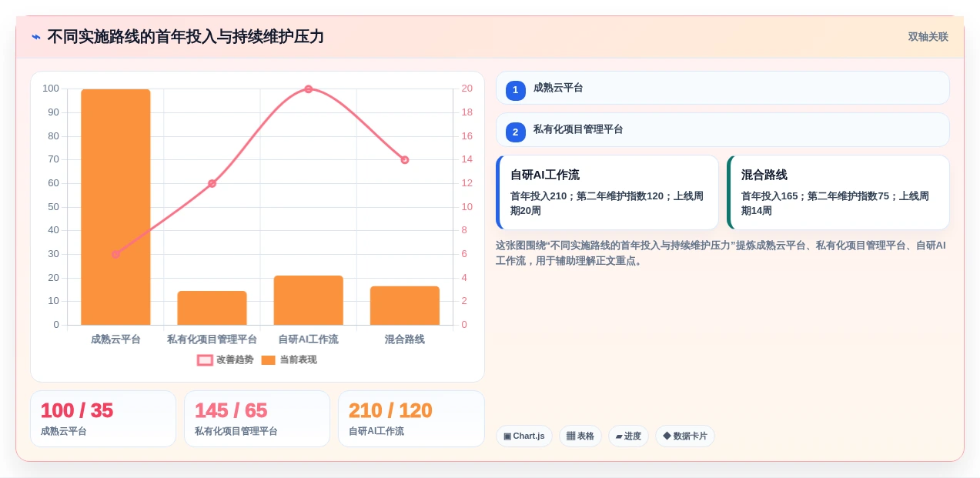Screen dimensions: 980x478
Task: Click the title 不同实施路线的首年投入与持续维护压力
Action: click(186, 37)
